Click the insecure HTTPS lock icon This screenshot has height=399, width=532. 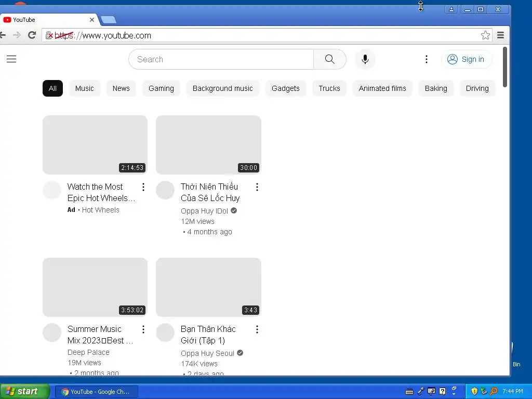pos(49,35)
